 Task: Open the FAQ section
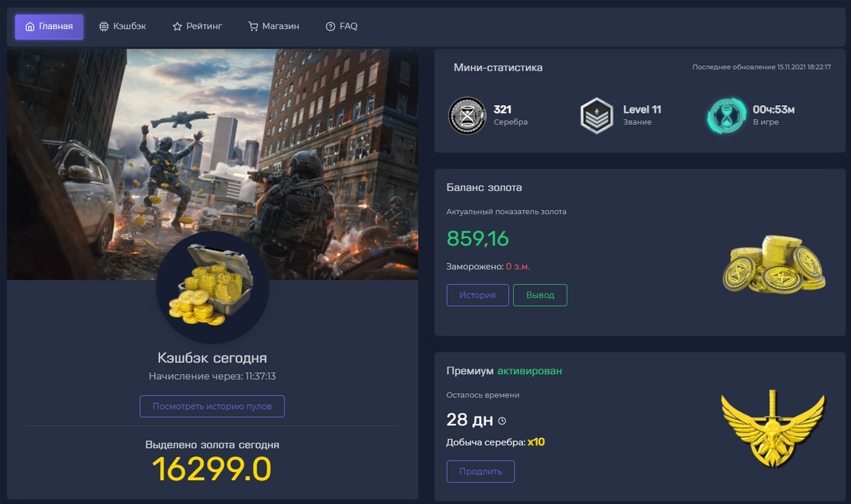(x=342, y=26)
